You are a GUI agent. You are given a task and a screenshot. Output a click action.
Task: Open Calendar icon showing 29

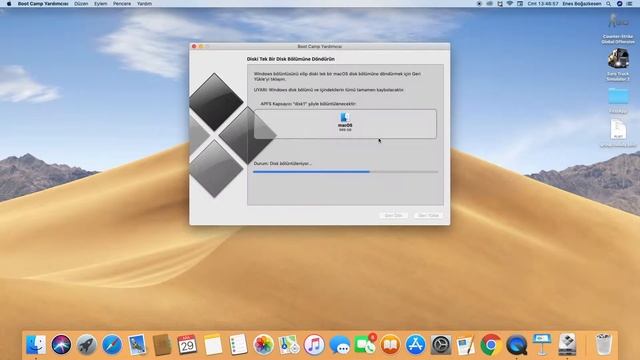click(x=187, y=344)
